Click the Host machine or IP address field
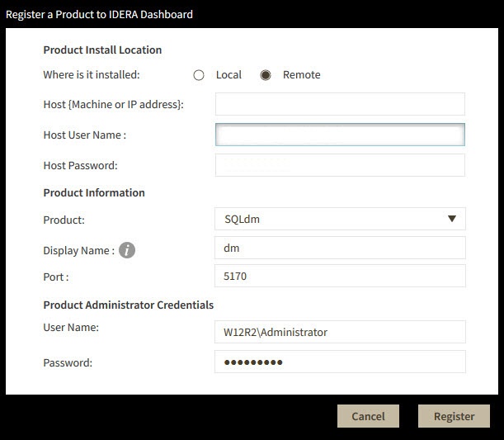Image resolution: width=504 pixels, height=440 pixels. (340, 104)
